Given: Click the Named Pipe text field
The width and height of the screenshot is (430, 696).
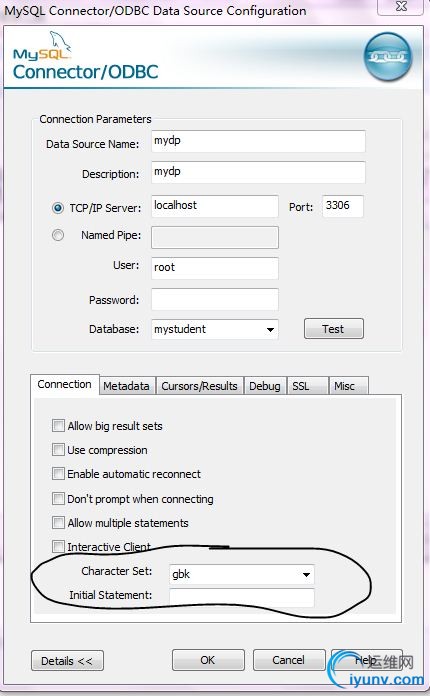Looking at the screenshot, I should [x=215, y=237].
